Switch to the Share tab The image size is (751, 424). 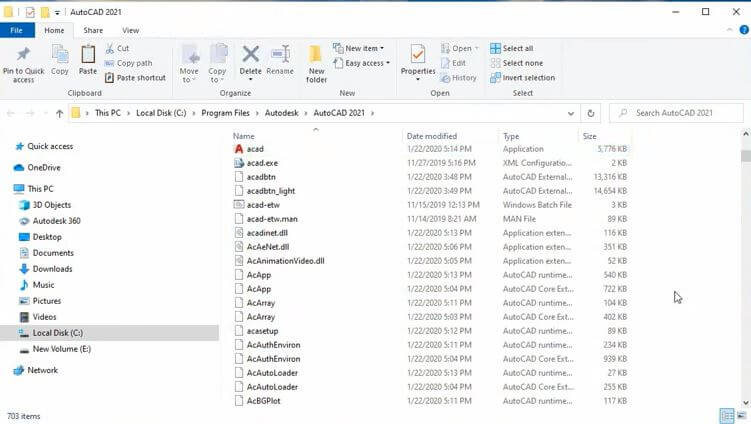point(92,30)
